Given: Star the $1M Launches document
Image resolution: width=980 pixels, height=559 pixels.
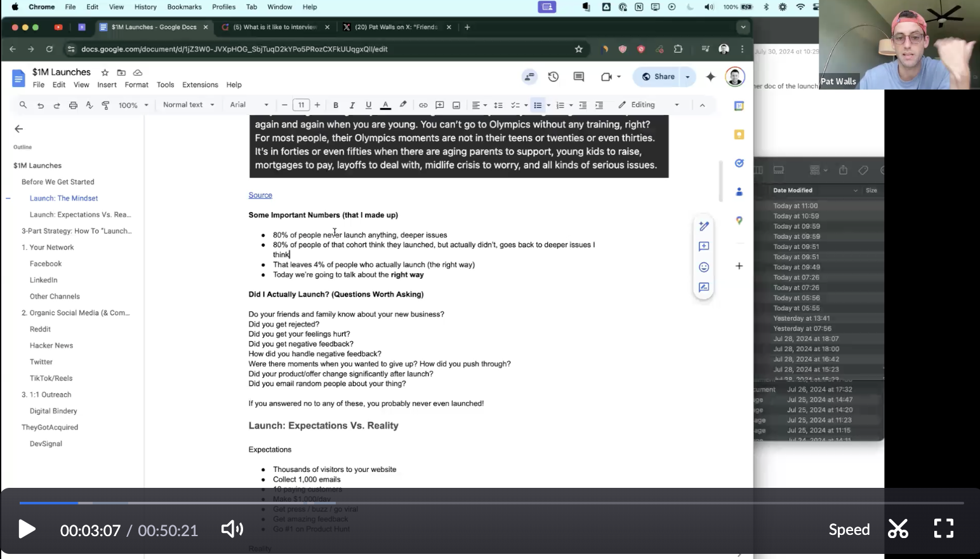Looking at the screenshot, I should (105, 72).
